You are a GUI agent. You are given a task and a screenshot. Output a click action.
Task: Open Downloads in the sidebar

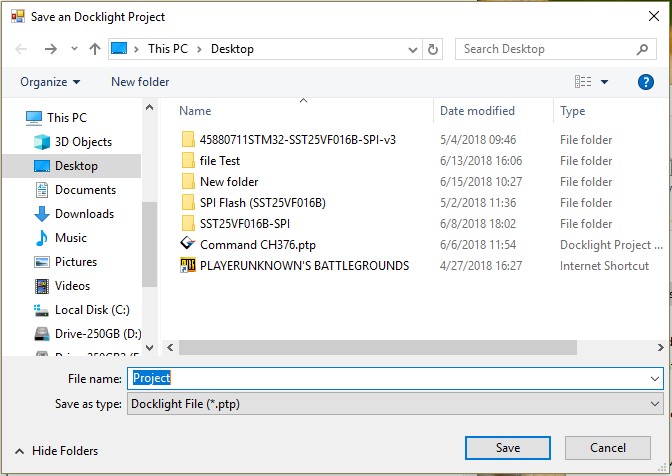tap(84, 214)
